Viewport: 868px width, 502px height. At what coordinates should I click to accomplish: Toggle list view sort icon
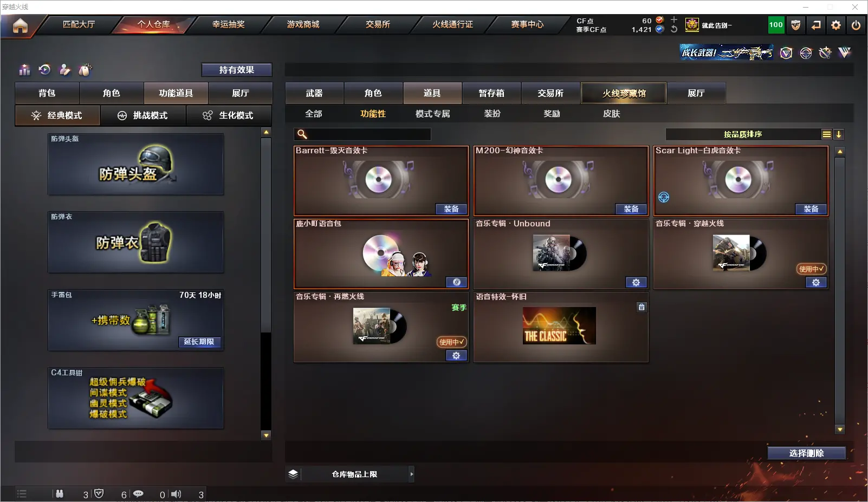826,134
